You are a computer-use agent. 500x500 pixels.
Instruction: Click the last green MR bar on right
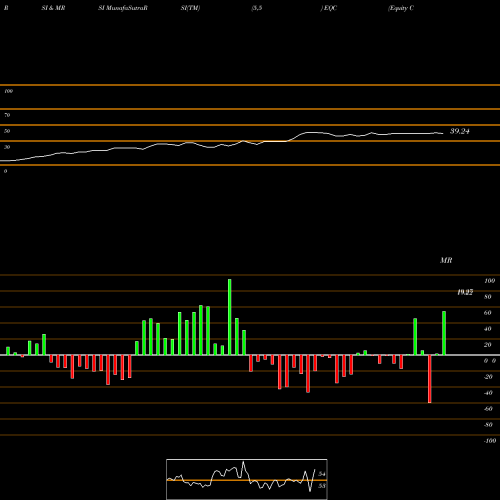[x=444, y=333]
